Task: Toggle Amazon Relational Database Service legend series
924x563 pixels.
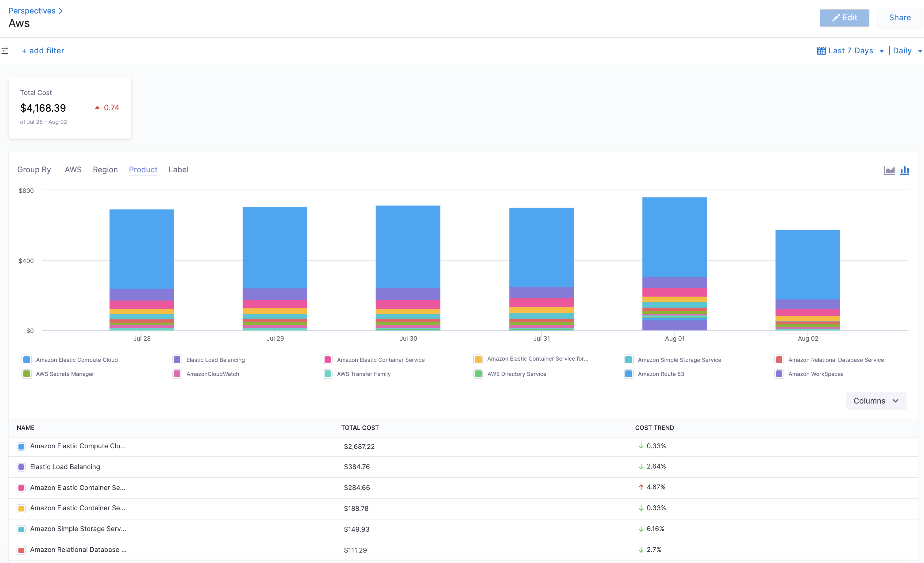Action: 829,360
